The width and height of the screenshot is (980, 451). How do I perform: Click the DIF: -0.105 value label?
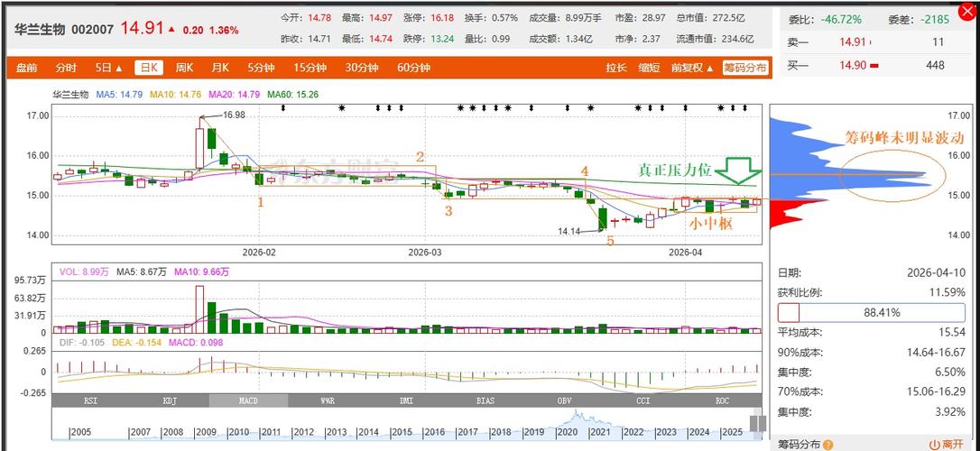tap(84, 343)
